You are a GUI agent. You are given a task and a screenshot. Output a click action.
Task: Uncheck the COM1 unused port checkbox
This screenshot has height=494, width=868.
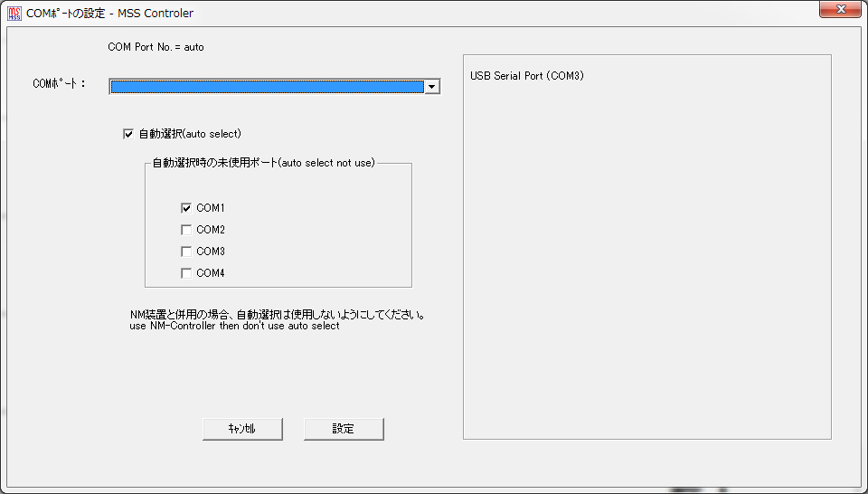click(186, 208)
